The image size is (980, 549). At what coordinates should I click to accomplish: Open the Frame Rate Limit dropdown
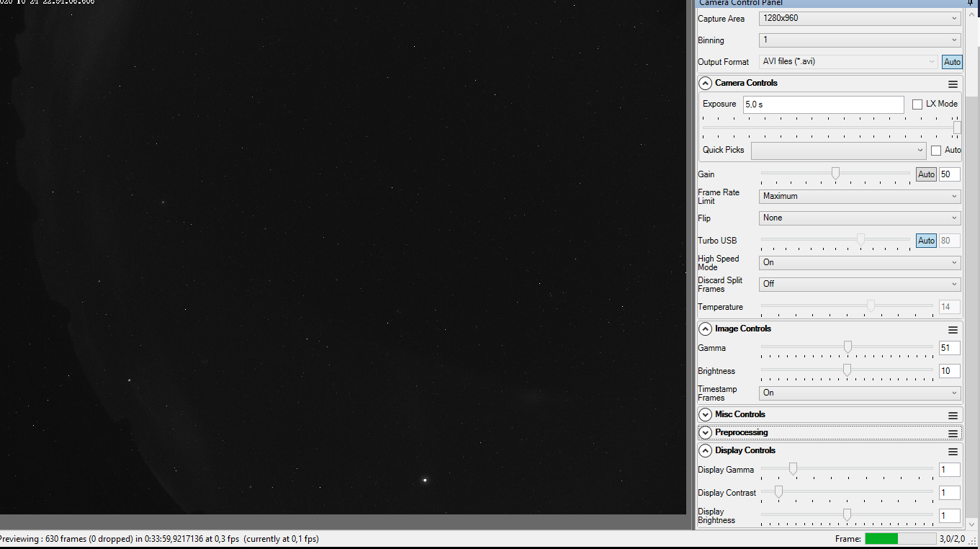coord(860,196)
